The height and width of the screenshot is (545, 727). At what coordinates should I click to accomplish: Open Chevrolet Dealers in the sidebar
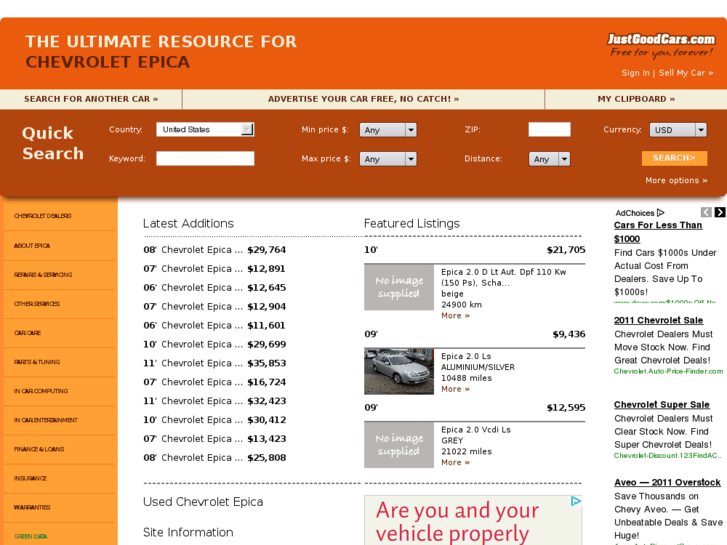click(x=43, y=216)
